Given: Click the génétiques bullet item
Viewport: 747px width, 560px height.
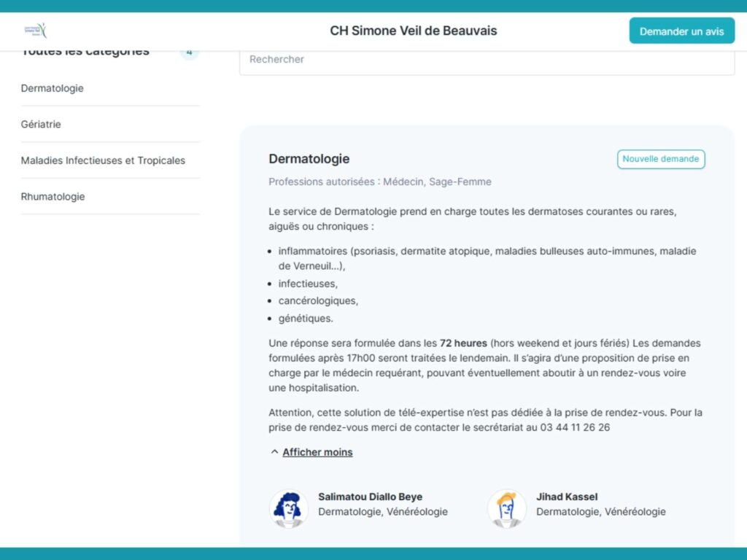Looking at the screenshot, I should tap(306, 319).
